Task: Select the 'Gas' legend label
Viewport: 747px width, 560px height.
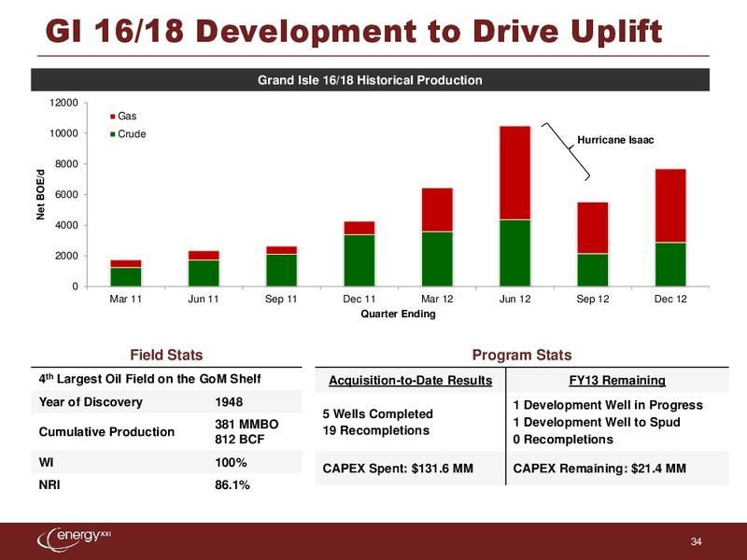Action: [x=127, y=116]
